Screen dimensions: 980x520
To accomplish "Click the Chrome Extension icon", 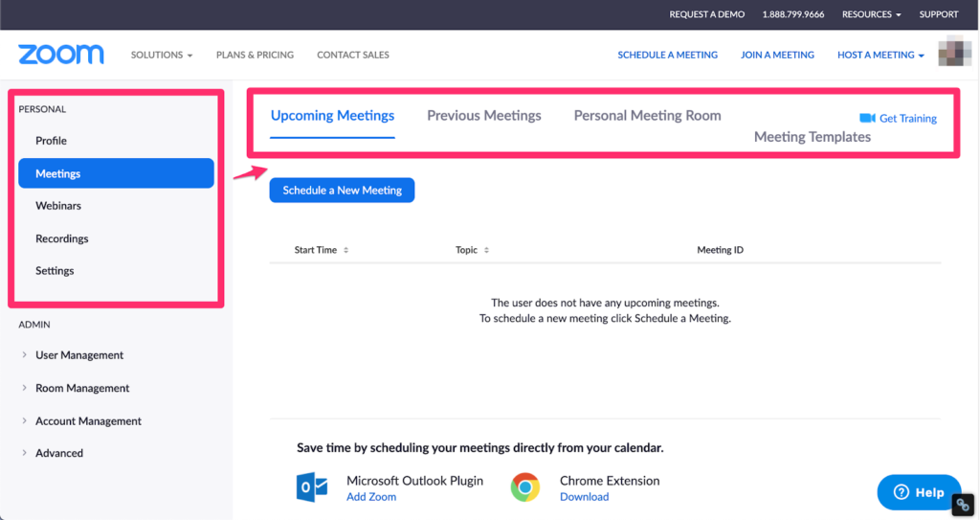I will coord(524,487).
